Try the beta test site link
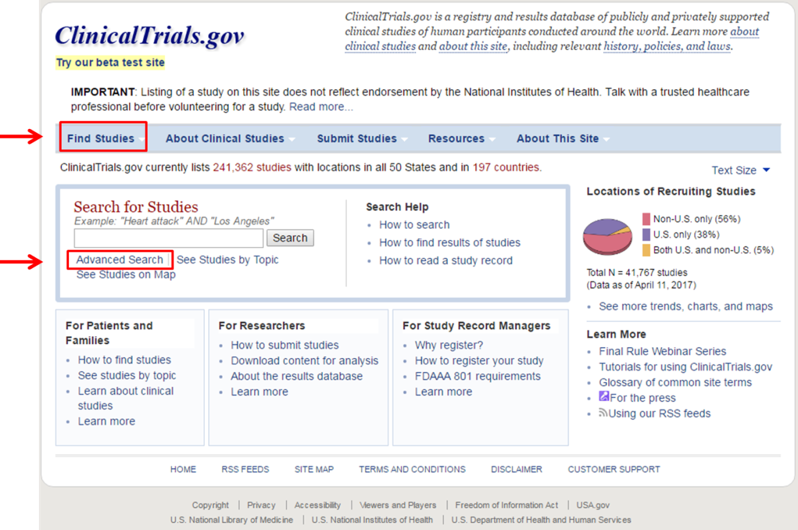The height and width of the screenshot is (530, 798). [110, 63]
